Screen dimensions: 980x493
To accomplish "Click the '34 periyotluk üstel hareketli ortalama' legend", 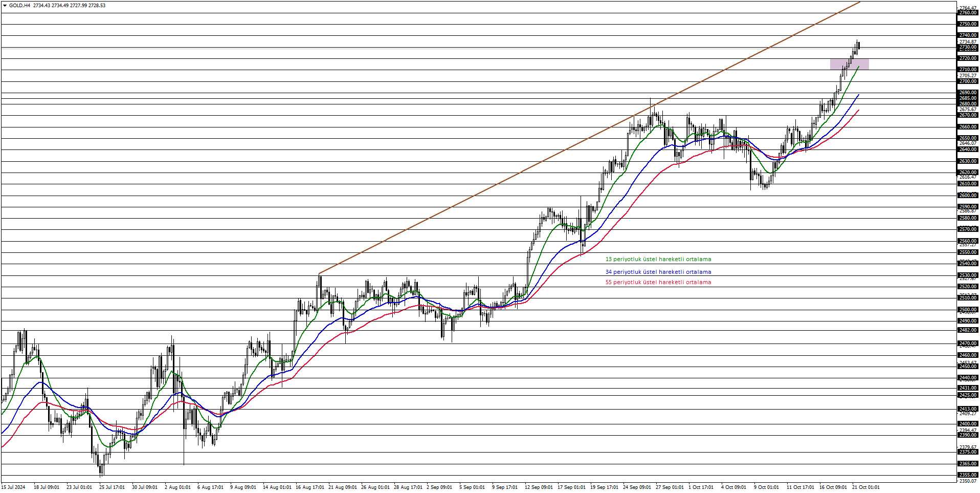I will click(658, 272).
